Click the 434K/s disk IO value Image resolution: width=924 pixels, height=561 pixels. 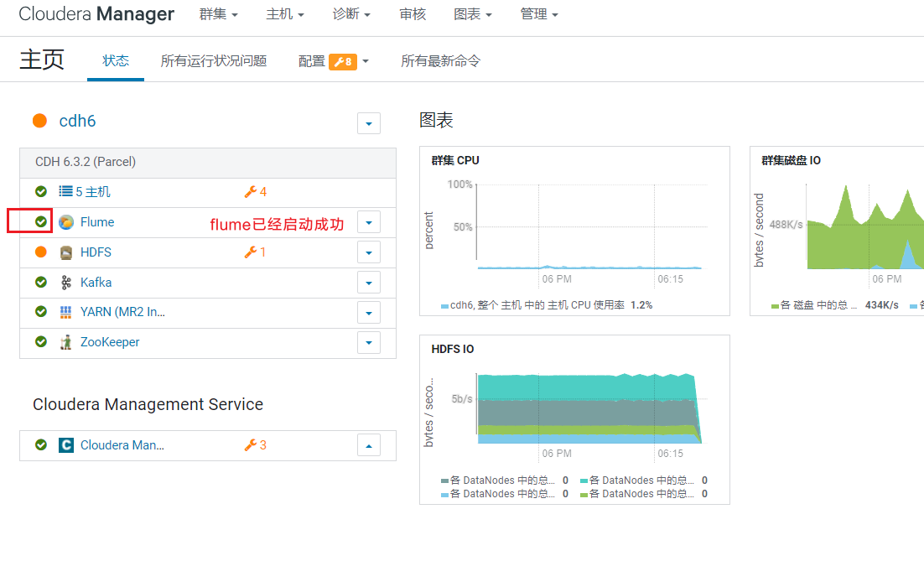pos(881,305)
